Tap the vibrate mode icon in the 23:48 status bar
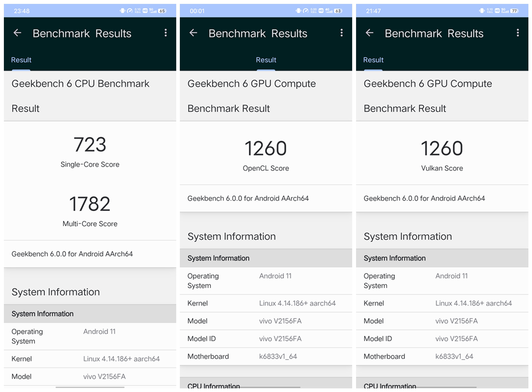The image size is (532, 392). 122,11
